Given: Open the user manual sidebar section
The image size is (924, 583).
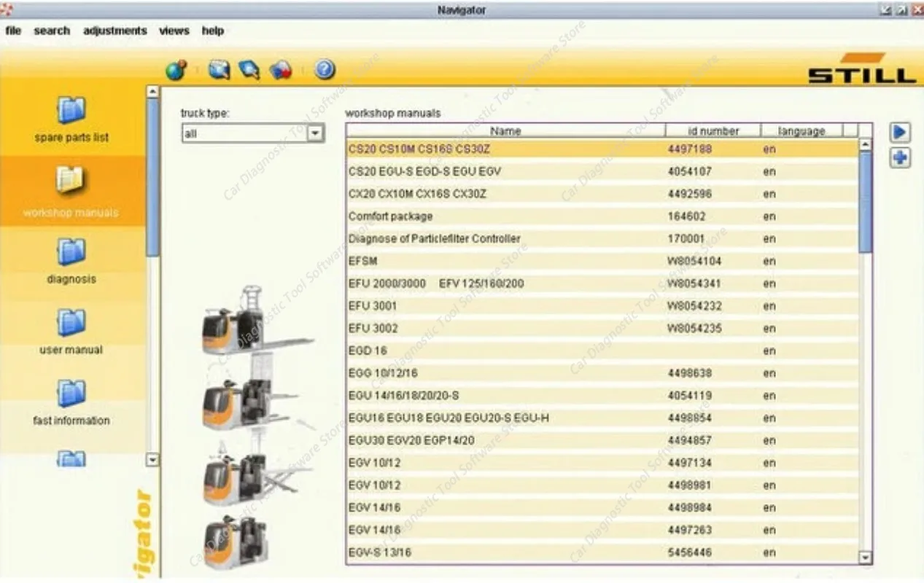Looking at the screenshot, I should [x=71, y=332].
